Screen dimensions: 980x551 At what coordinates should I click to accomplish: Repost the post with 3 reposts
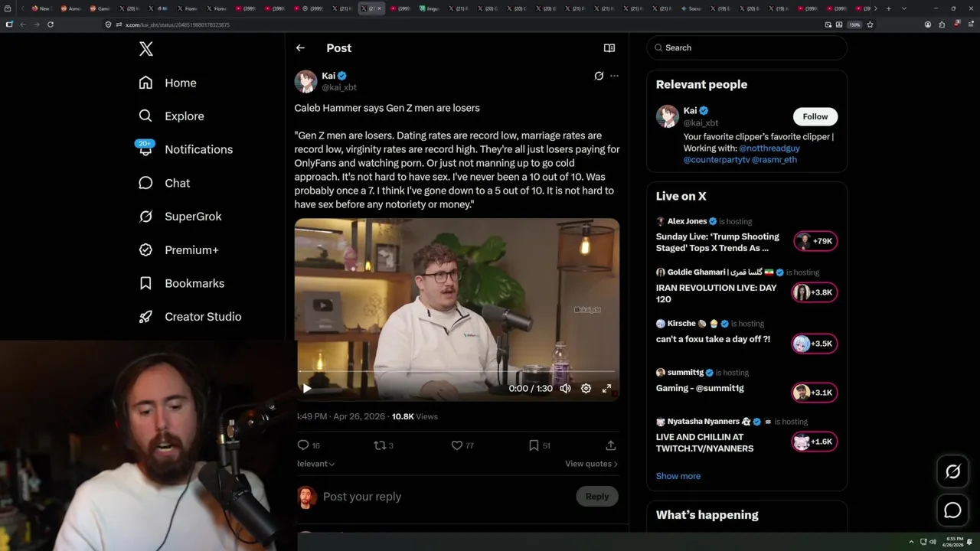click(x=379, y=445)
